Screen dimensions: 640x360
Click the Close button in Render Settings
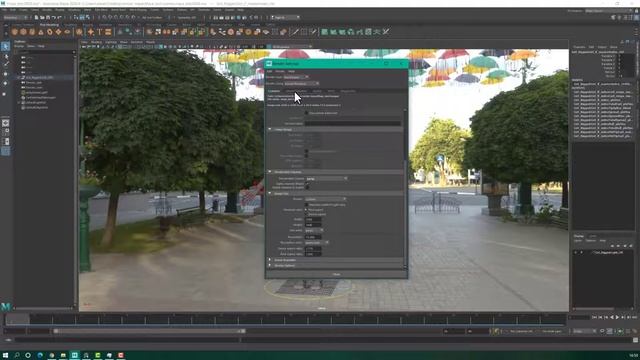(x=336, y=274)
